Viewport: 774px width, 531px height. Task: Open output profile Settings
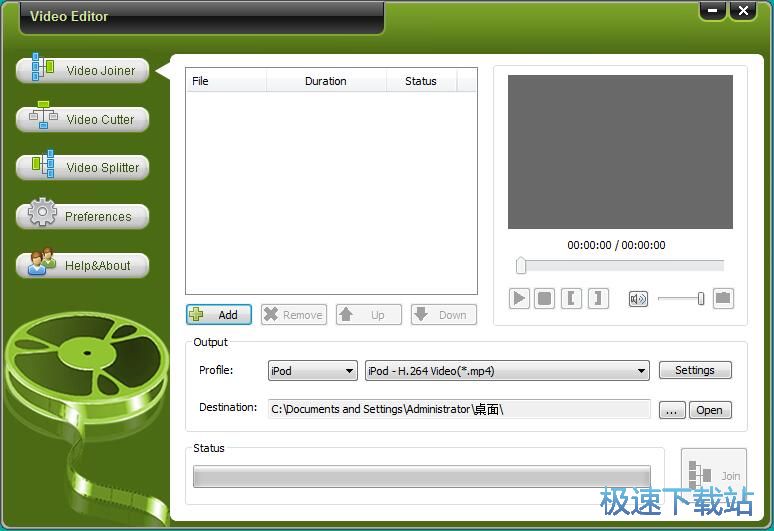(x=695, y=370)
